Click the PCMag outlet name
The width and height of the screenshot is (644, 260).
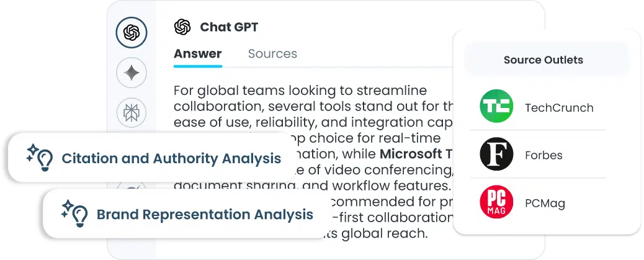coord(545,203)
